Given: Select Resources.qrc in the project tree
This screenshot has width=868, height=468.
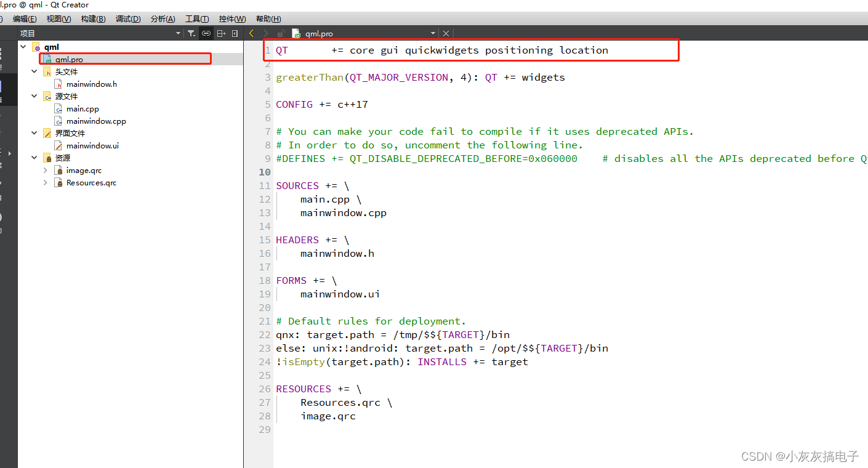Looking at the screenshot, I should (x=91, y=183).
